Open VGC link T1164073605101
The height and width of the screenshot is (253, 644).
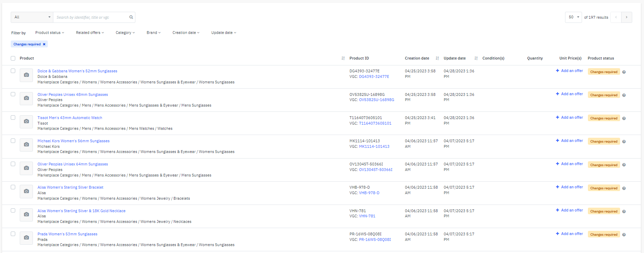tap(375, 123)
